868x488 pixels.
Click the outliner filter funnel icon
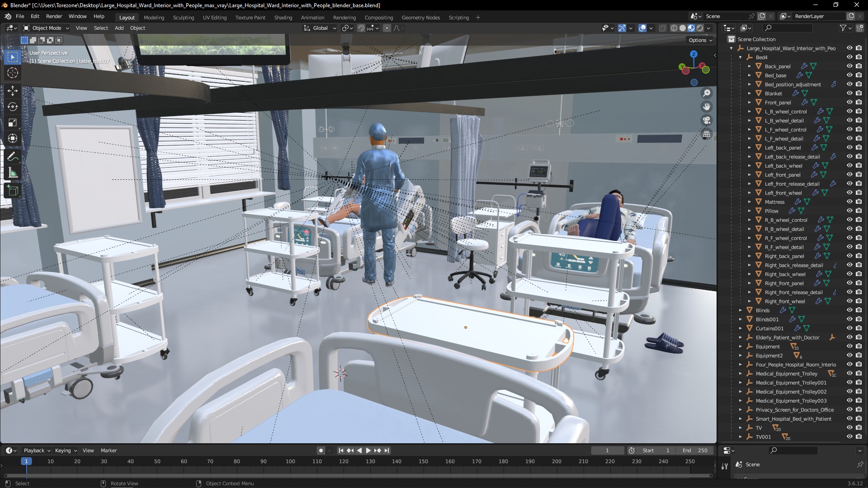coord(843,28)
